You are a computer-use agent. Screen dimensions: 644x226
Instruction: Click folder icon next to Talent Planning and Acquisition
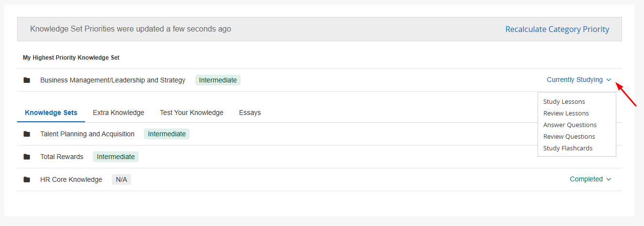27,134
